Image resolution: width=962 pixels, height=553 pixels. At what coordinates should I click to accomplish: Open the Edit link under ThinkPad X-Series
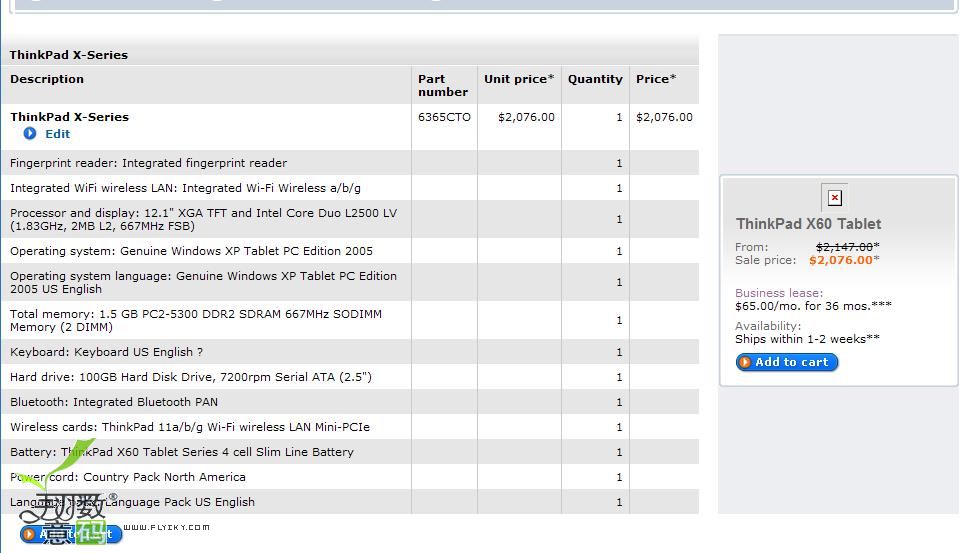pyautogui.click(x=57, y=134)
